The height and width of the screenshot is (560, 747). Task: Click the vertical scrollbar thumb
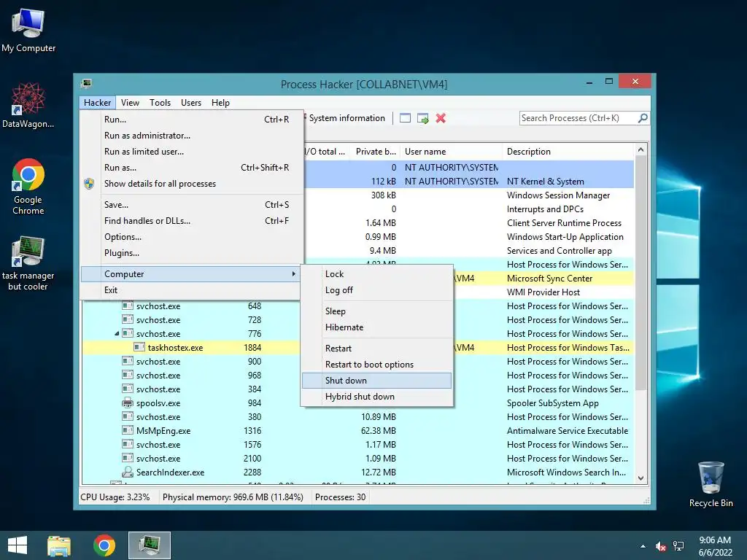[x=640, y=273]
